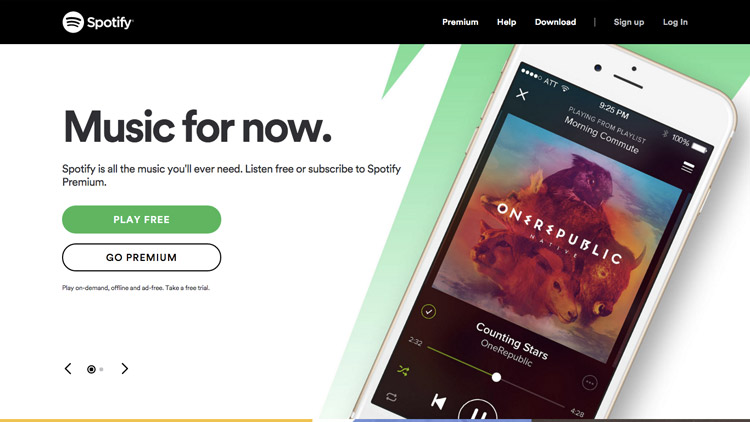Click the green PLAY FREE button

(x=142, y=220)
